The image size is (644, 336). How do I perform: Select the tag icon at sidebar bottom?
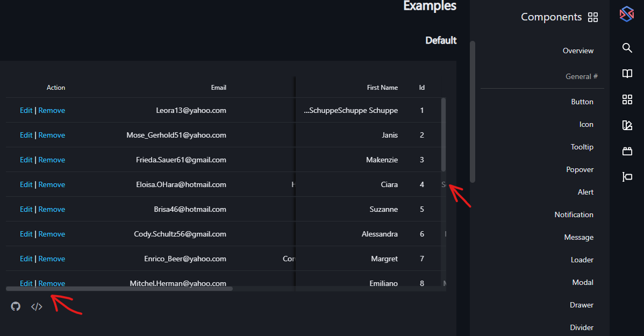[627, 176]
